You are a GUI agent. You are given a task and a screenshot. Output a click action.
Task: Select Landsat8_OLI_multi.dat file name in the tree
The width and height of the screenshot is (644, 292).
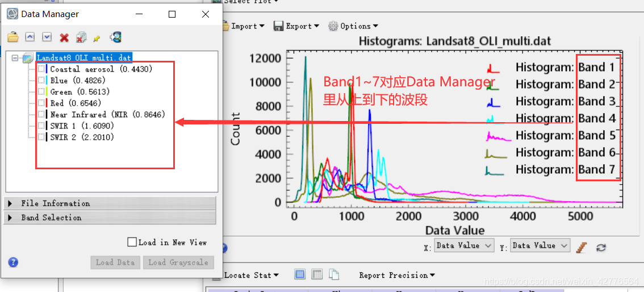click(84, 58)
